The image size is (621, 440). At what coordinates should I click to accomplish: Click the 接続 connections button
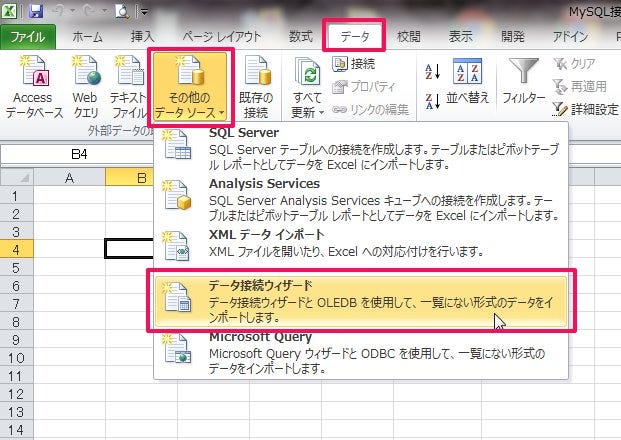coord(354,63)
